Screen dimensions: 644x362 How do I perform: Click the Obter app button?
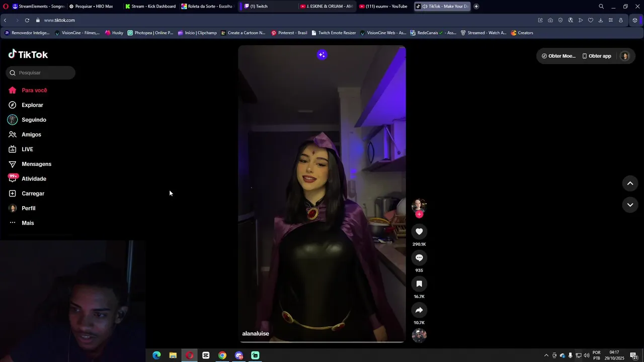(597, 56)
